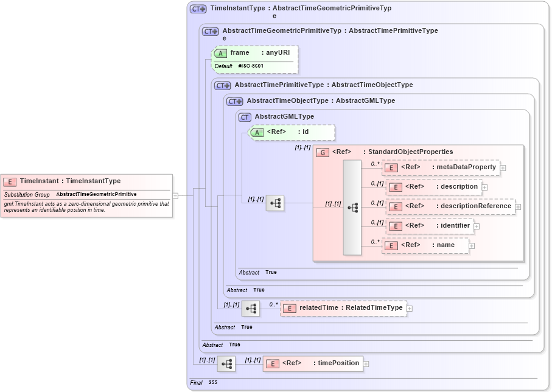Image resolution: width=552 pixels, height=392 pixels.
Task: Expand the relatedTime element
Action: 410,309
